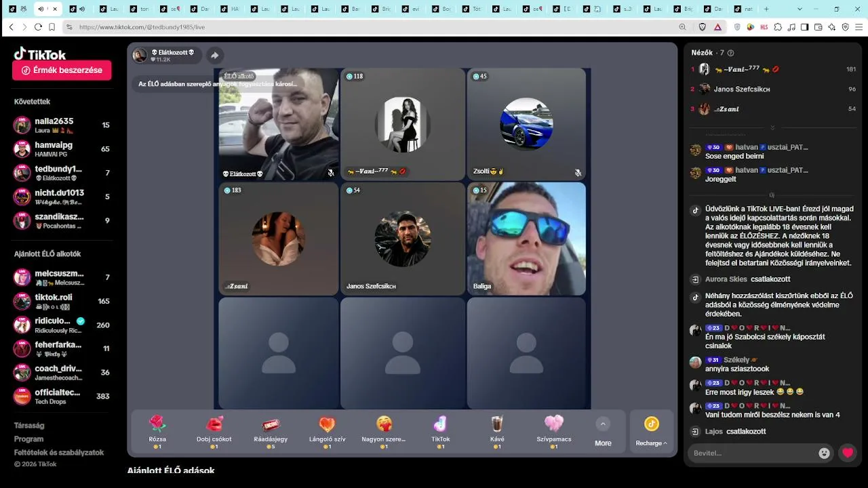868x488 pixels.
Task: Open szandikasz... live channel
Action: pos(62,220)
